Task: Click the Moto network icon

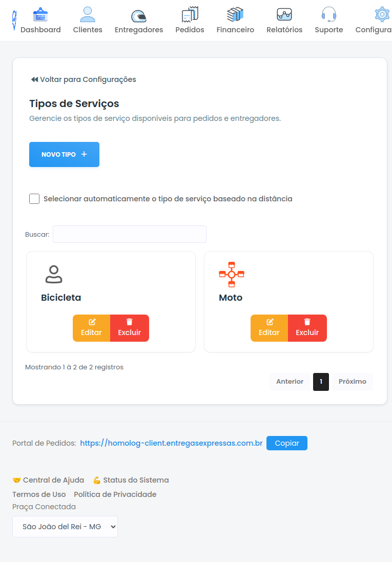Action: (231, 275)
